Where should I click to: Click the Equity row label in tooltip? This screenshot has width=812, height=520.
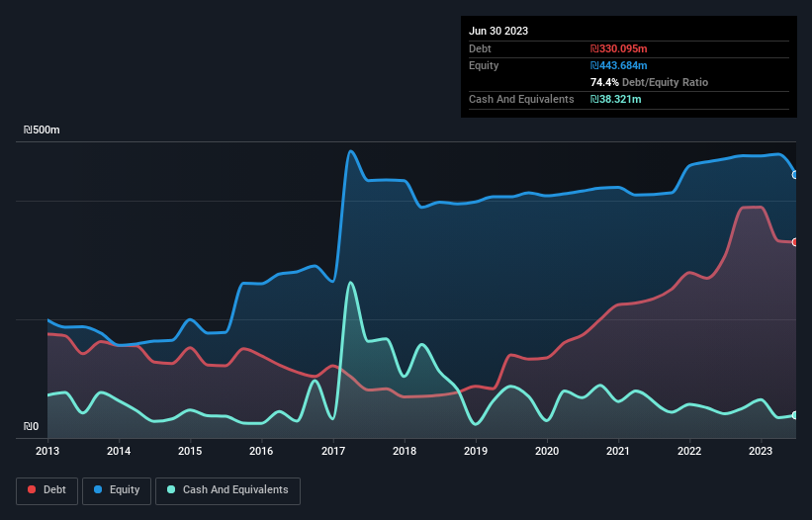(484, 65)
